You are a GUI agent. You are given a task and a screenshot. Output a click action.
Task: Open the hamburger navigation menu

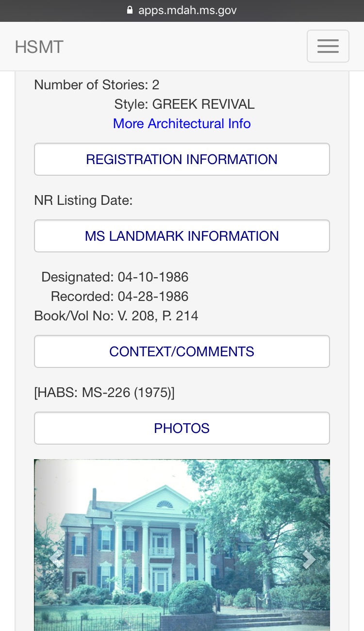[x=328, y=46]
